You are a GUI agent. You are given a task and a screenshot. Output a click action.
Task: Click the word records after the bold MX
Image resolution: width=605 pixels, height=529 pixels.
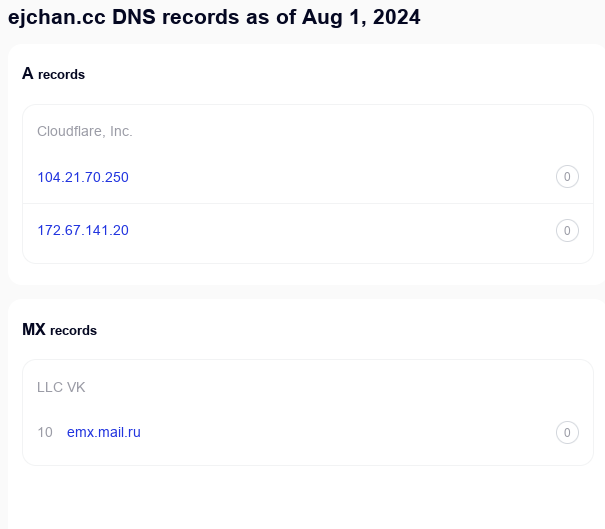[x=73, y=330]
